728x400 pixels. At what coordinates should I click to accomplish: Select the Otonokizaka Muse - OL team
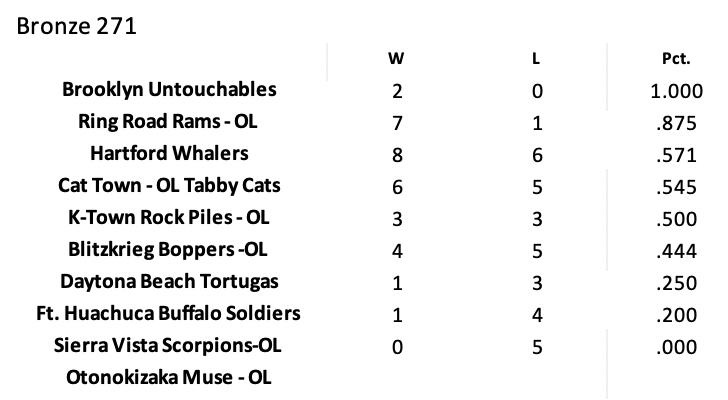[169, 378]
